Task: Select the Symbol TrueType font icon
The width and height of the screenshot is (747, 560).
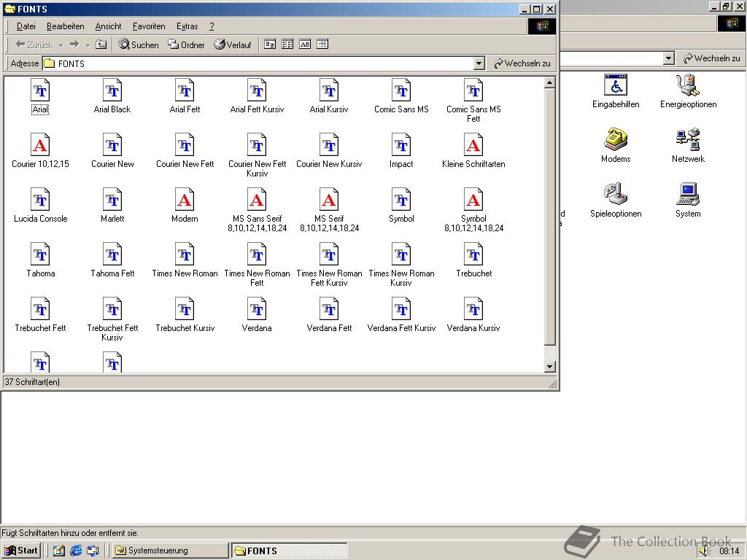Action: click(x=401, y=200)
